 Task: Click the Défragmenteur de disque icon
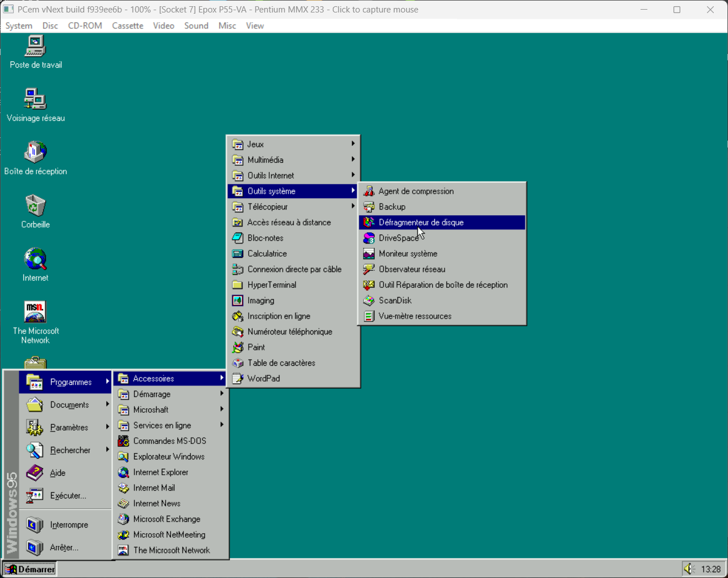tap(369, 223)
